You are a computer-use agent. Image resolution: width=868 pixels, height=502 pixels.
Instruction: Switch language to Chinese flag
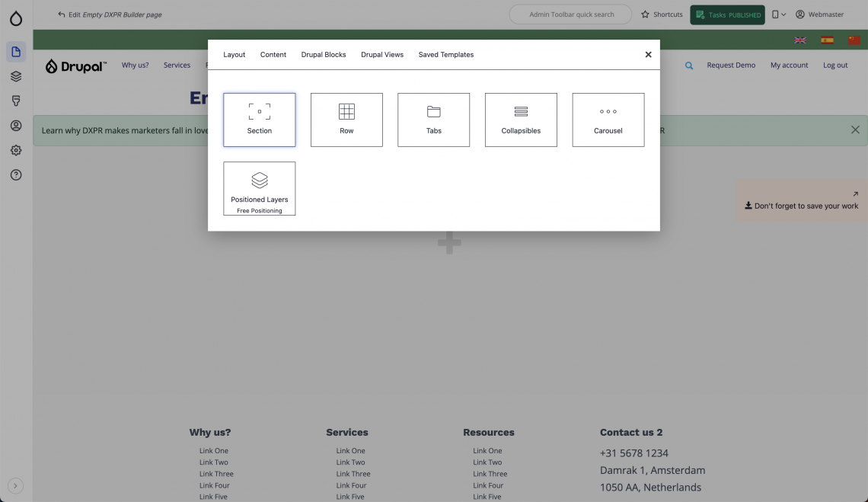[x=854, y=40]
